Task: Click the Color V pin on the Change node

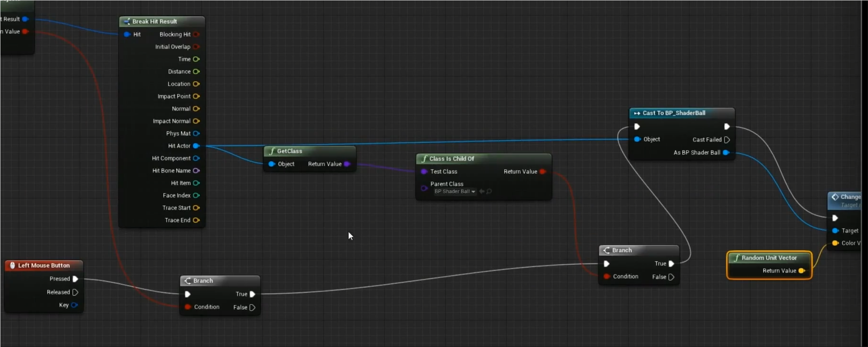Action: [835, 243]
